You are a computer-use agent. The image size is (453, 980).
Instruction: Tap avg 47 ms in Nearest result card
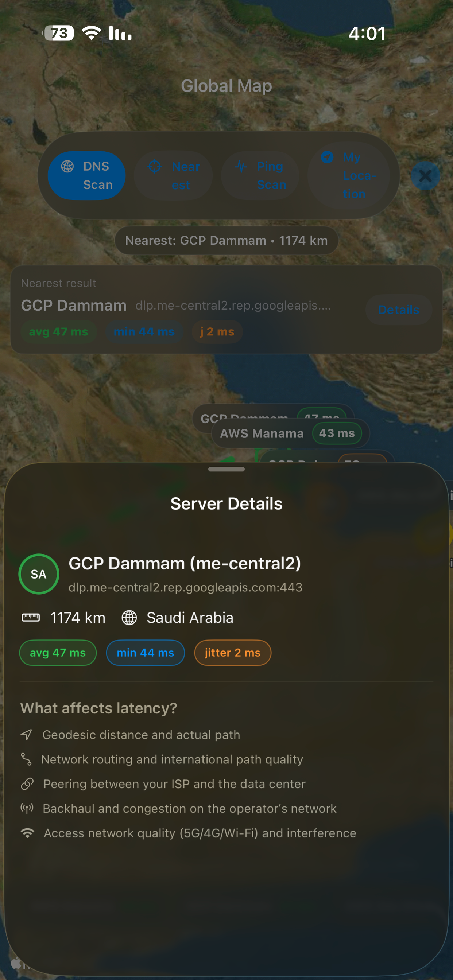pos(59,332)
